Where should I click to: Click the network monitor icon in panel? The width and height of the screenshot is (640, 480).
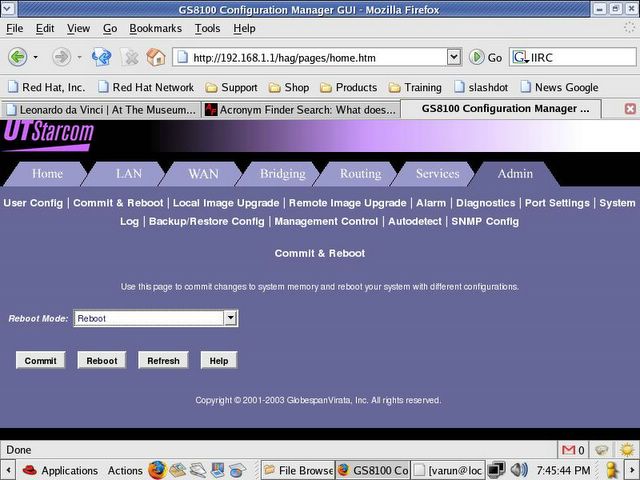497,470
